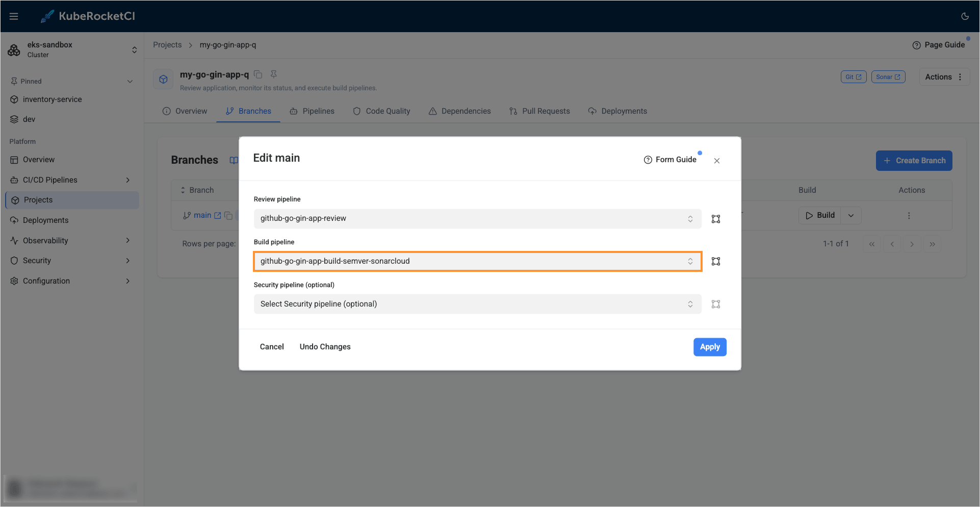This screenshot has width=980, height=507.
Task: Apply the Edit main changes
Action: coord(710,346)
